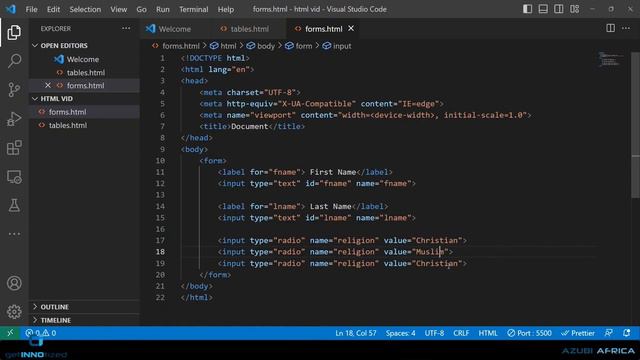640x360 pixels.
Task: Open forms.html in HTML VID folder
Action: [x=67, y=112]
